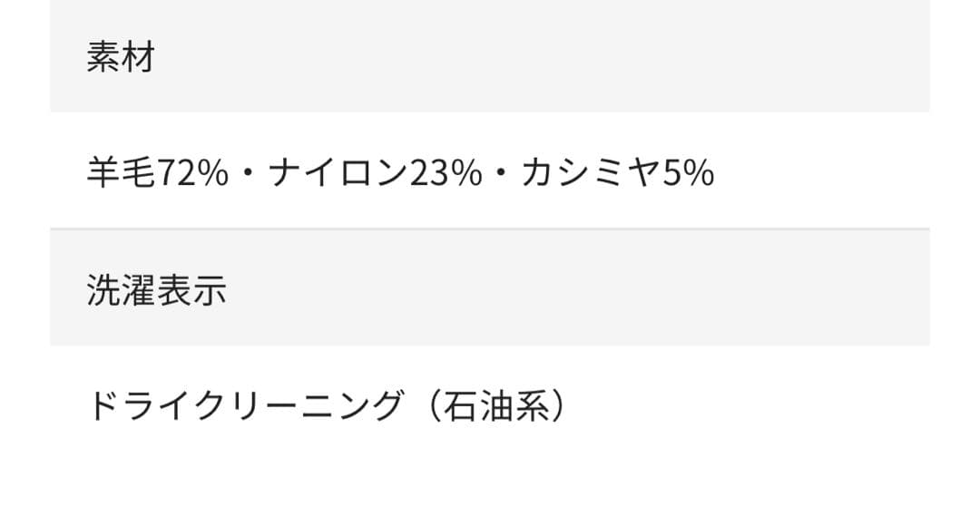Click the 5% figure after カシミヤ
This screenshot has width=980, height=516.
tap(689, 172)
